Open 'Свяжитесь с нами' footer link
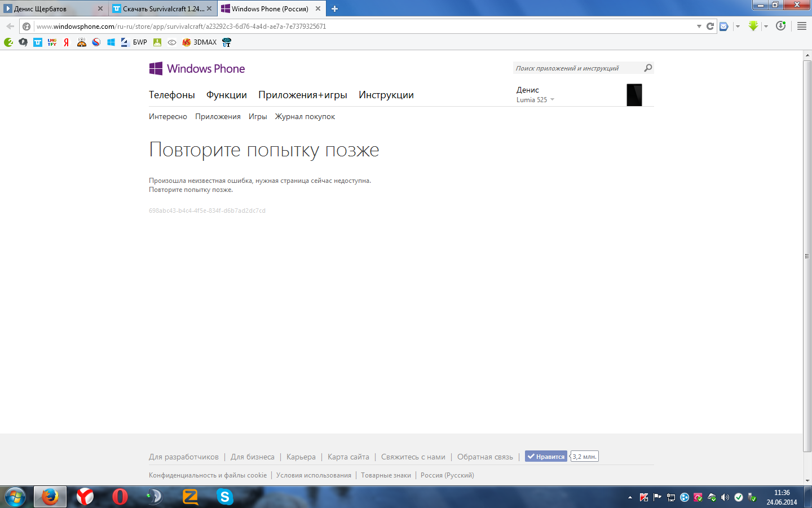812x508 pixels. click(x=413, y=457)
